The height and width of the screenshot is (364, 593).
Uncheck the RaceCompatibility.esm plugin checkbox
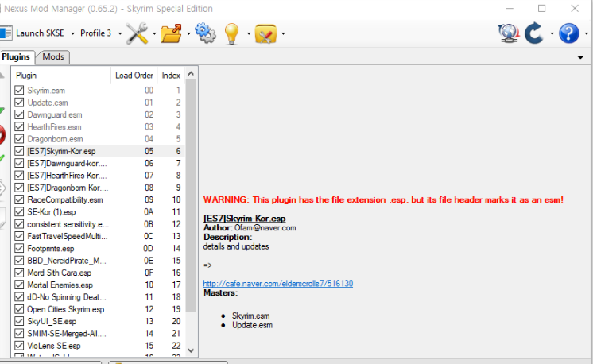(x=19, y=199)
